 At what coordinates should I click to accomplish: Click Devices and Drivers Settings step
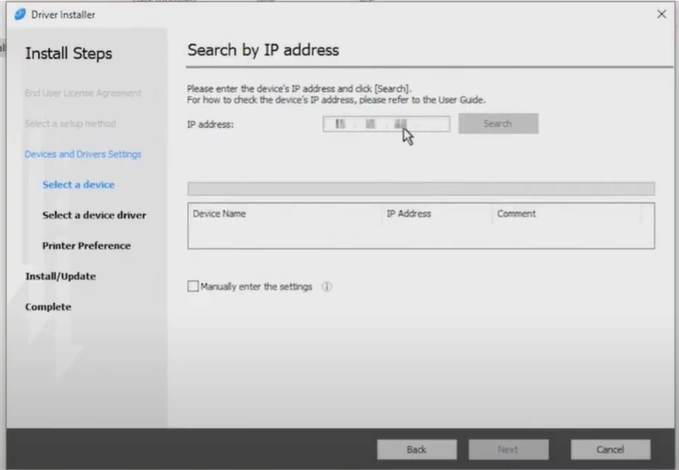click(83, 154)
